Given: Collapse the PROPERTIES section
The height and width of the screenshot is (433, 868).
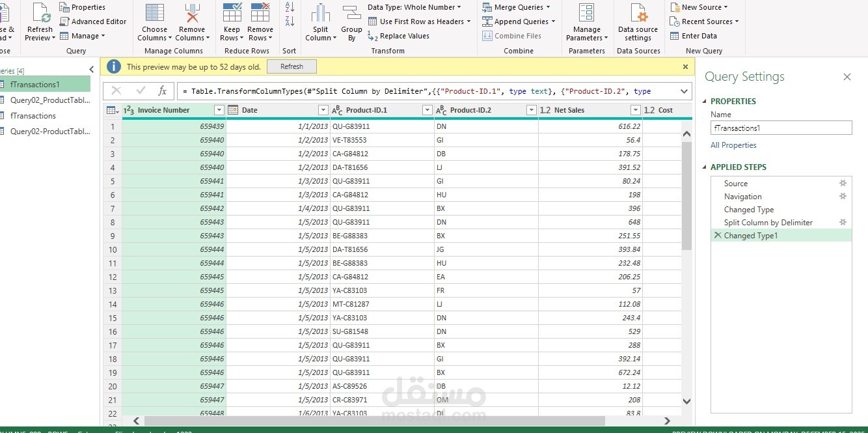Looking at the screenshot, I should click(x=705, y=102).
